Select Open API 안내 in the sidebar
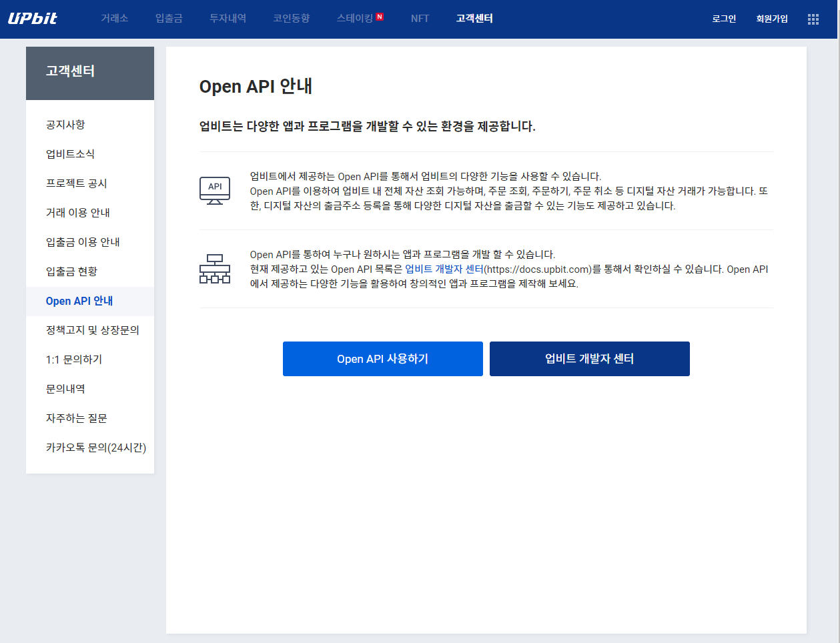The width and height of the screenshot is (840, 643). click(90, 301)
